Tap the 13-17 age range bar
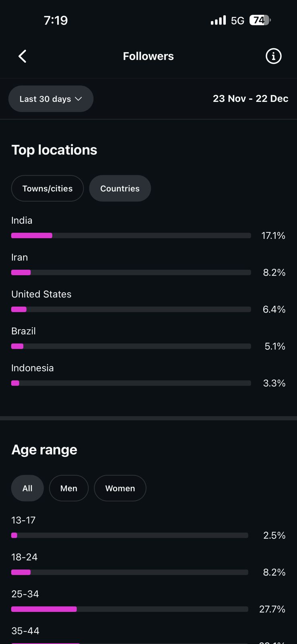297x644 pixels. click(130, 535)
